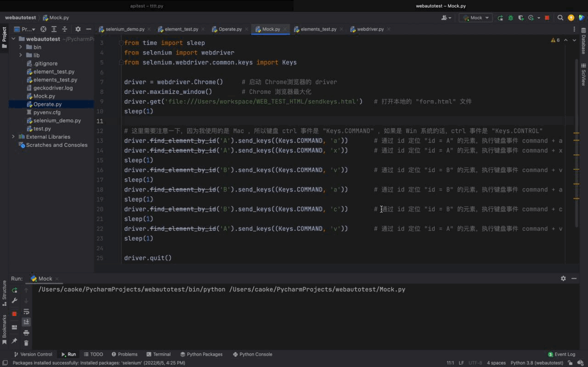Open Version Control tool window
588x367 pixels.
[x=33, y=354]
